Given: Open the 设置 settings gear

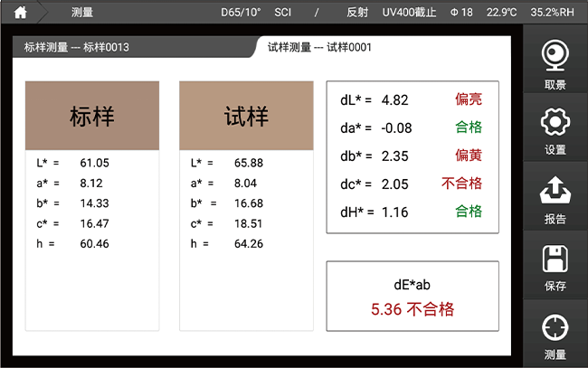Looking at the screenshot, I should coord(555,129).
